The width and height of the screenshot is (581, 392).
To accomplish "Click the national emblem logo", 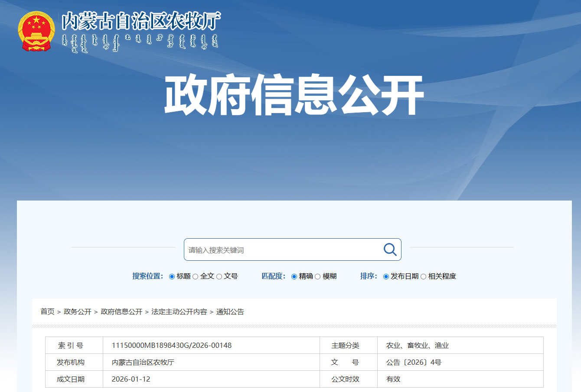I will pyautogui.click(x=36, y=32).
